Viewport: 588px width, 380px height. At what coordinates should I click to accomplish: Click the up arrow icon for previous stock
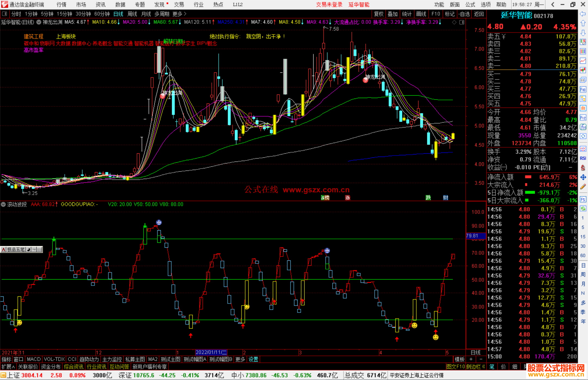[x=583, y=23]
